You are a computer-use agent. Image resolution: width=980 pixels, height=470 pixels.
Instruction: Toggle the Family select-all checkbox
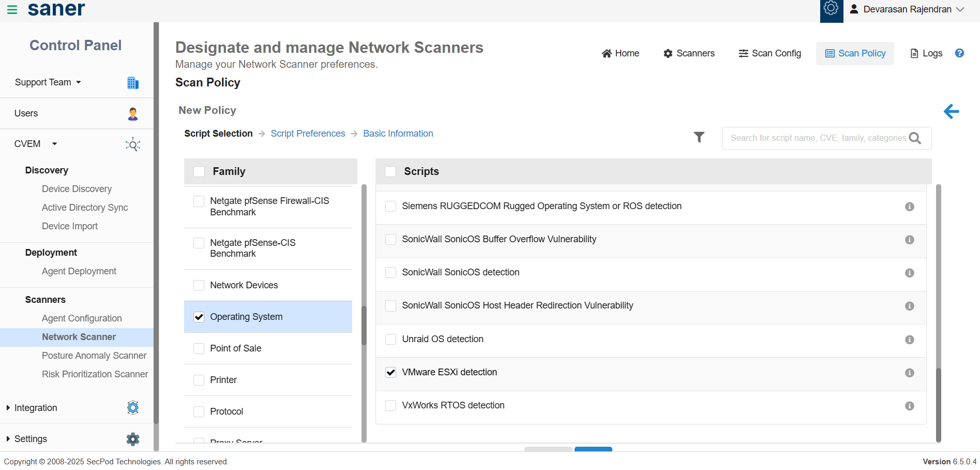click(199, 171)
